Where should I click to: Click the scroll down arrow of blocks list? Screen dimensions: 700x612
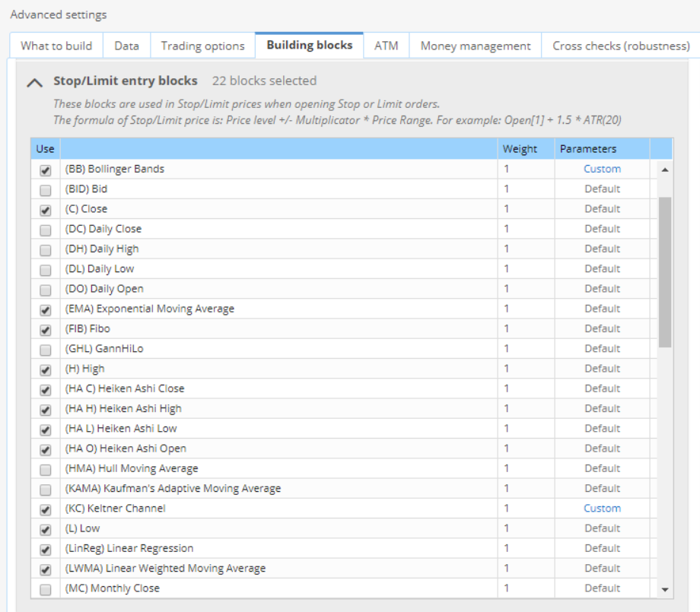(665, 590)
